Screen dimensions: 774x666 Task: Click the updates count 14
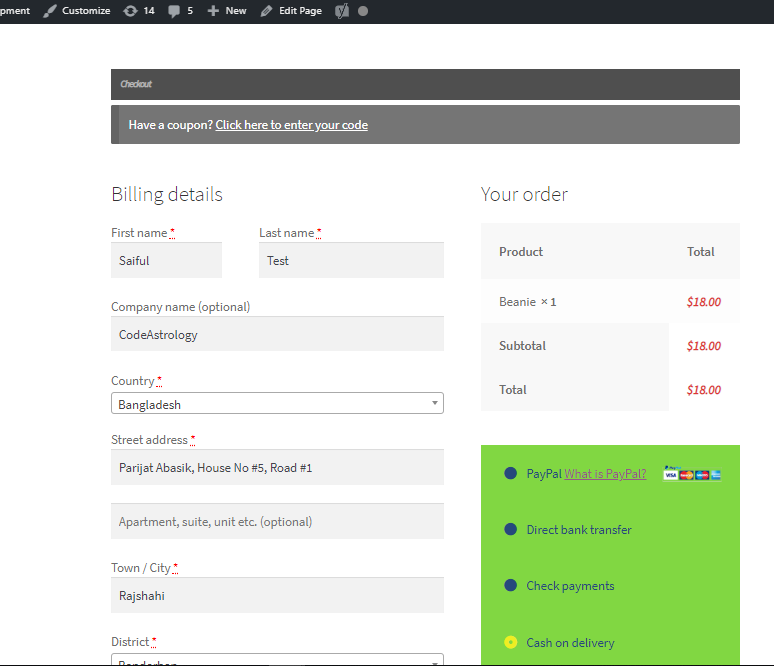coord(149,11)
